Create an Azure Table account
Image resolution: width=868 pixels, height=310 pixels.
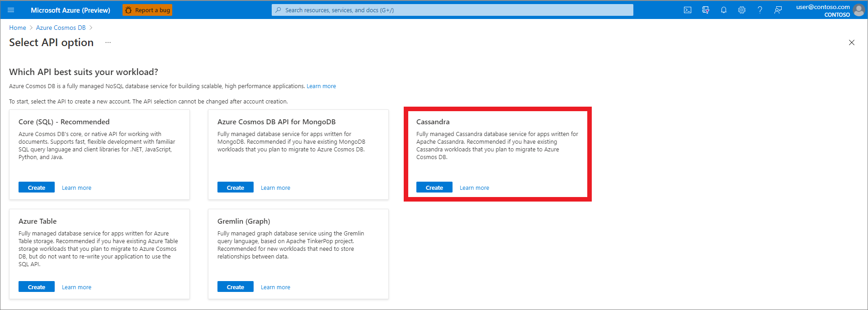tap(37, 287)
